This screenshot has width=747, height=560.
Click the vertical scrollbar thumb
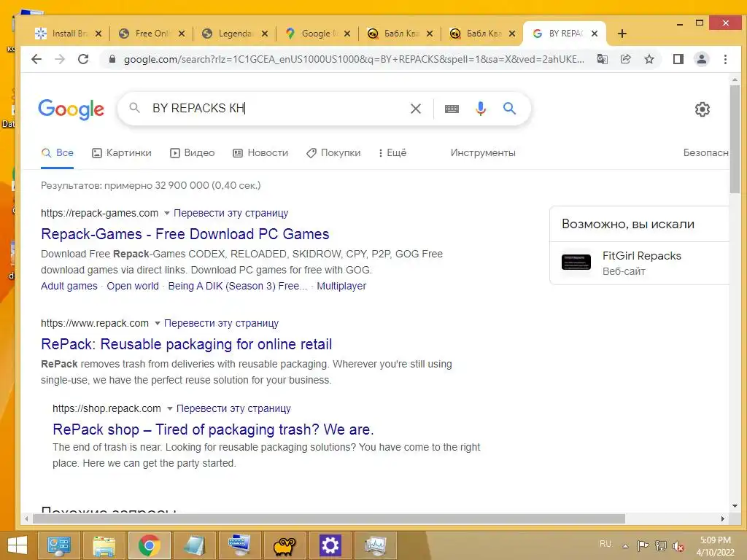pos(735,139)
